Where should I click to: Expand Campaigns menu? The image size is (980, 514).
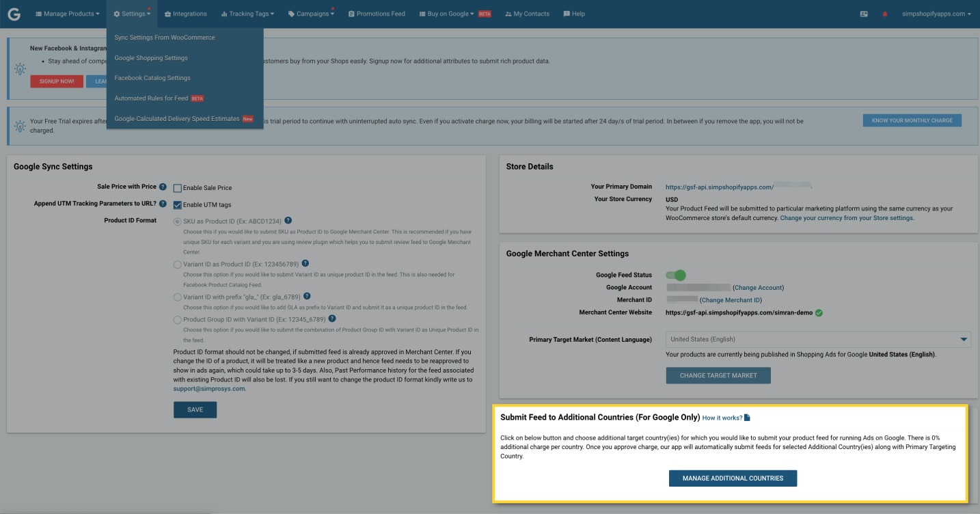tap(311, 14)
